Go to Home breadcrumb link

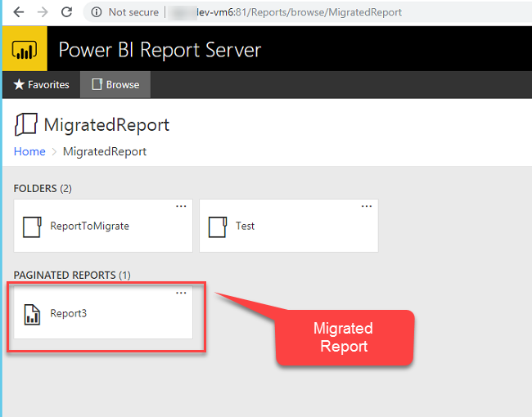(29, 151)
